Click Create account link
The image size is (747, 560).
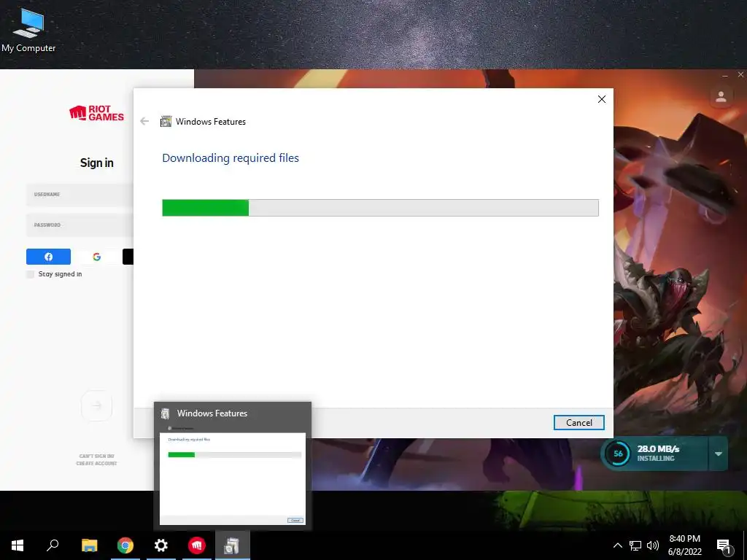pyautogui.click(x=97, y=463)
